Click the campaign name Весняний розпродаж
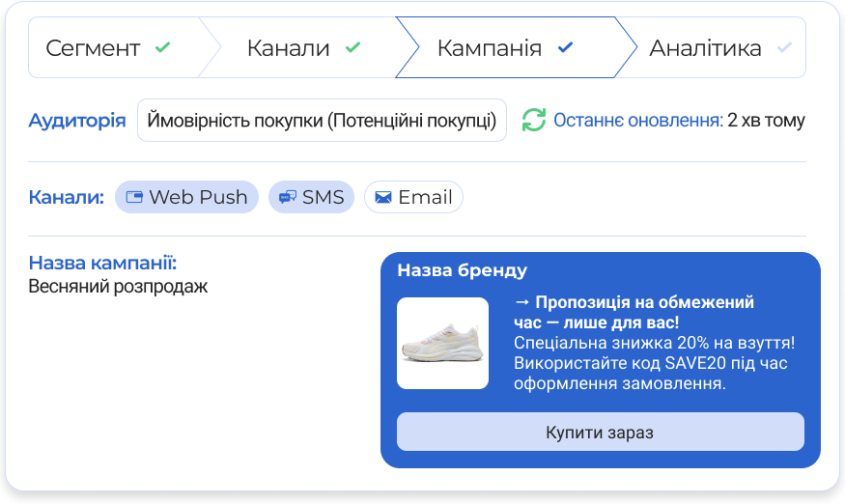 118,286
